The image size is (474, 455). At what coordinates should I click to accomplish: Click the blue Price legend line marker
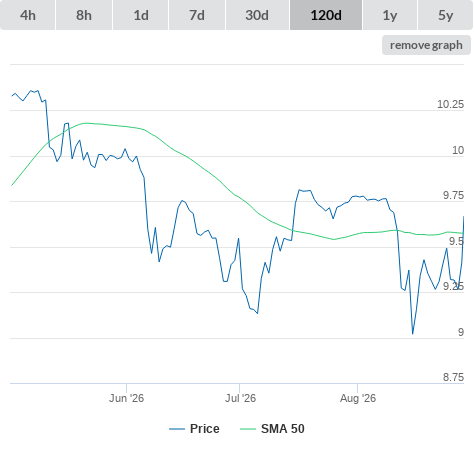(177, 429)
